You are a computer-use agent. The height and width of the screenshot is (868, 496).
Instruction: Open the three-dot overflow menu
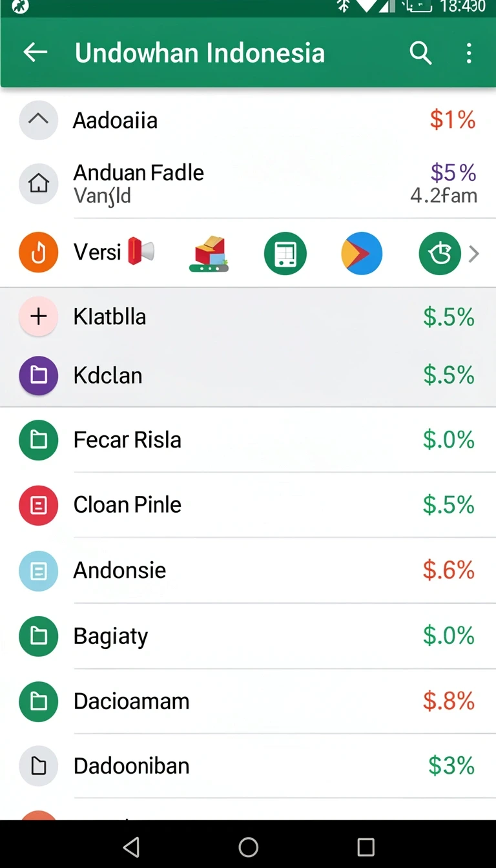click(470, 53)
